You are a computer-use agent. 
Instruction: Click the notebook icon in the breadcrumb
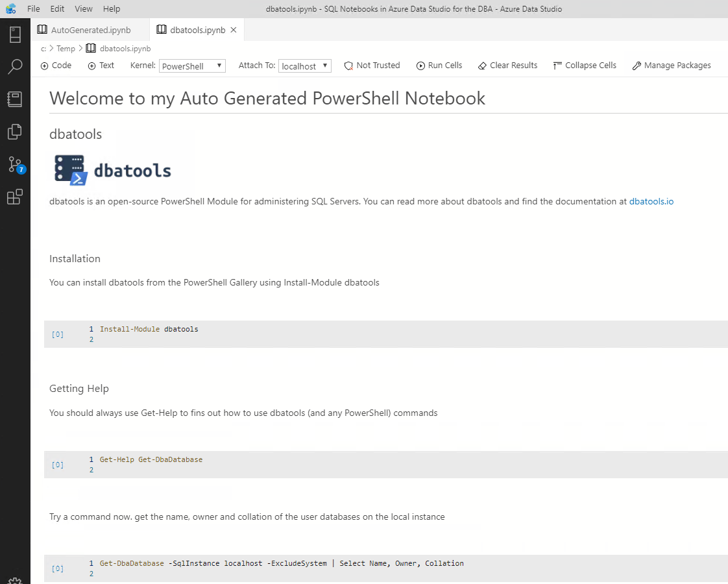click(91, 48)
